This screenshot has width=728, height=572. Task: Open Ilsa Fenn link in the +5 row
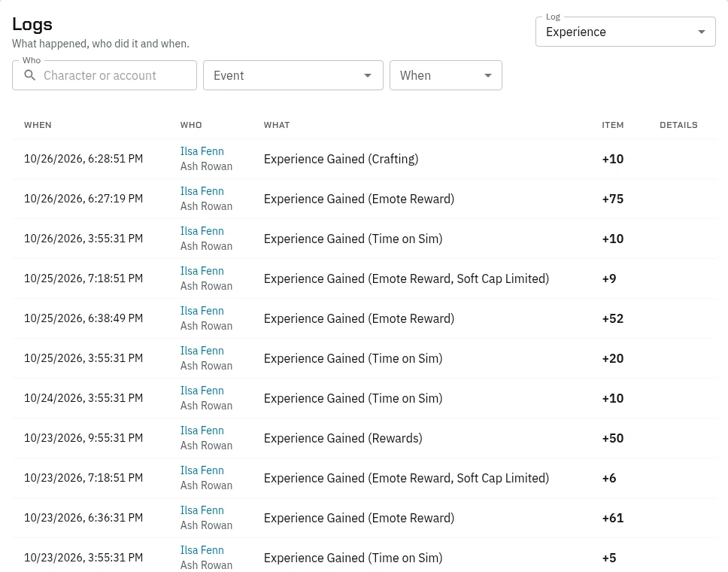(x=202, y=551)
